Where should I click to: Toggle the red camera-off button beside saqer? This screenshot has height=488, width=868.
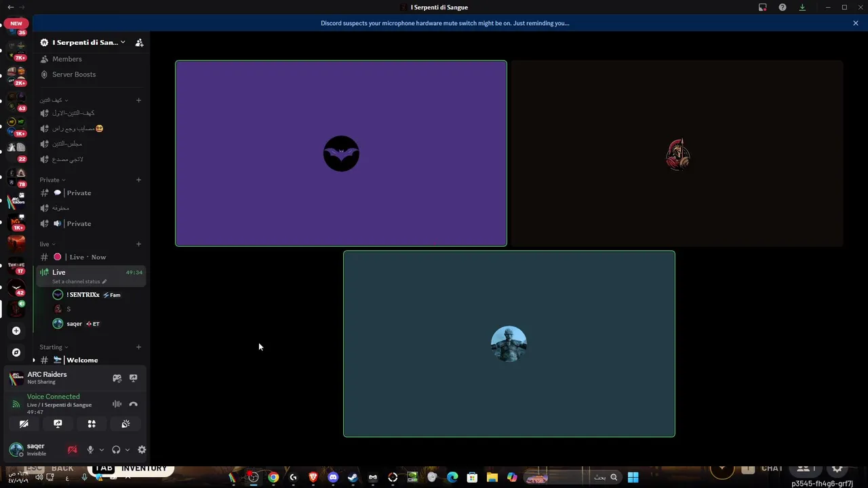pyautogui.click(x=73, y=449)
